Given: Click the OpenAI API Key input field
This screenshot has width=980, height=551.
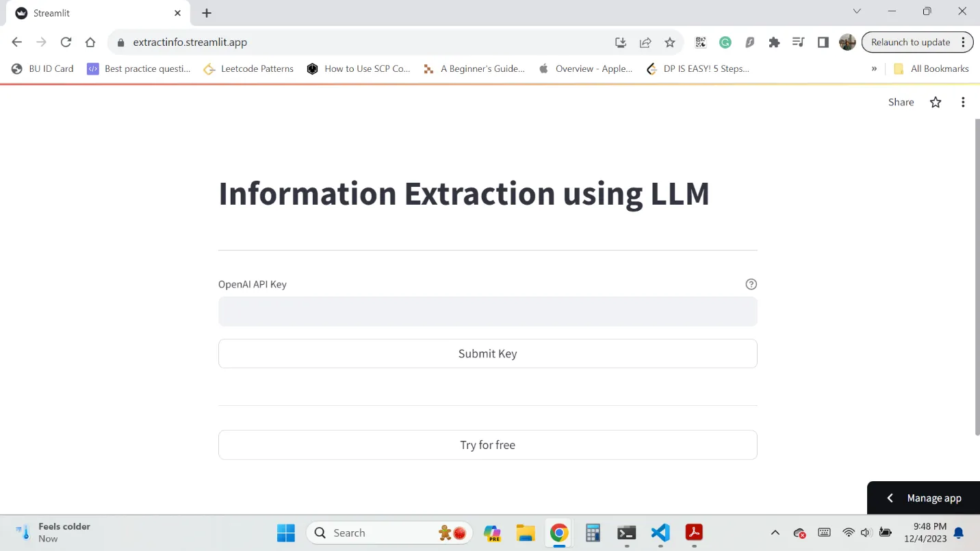Looking at the screenshot, I should tap(487, 311).
